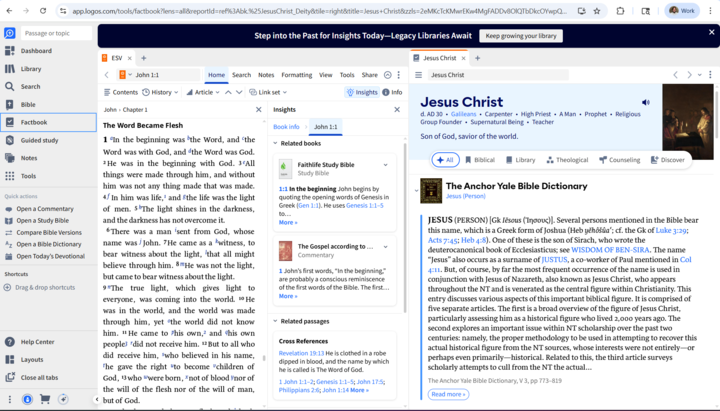The width and height of the screenshot is (720, 411).
Task: Navigate back in Factbook panel
Action: pos(675,75)
